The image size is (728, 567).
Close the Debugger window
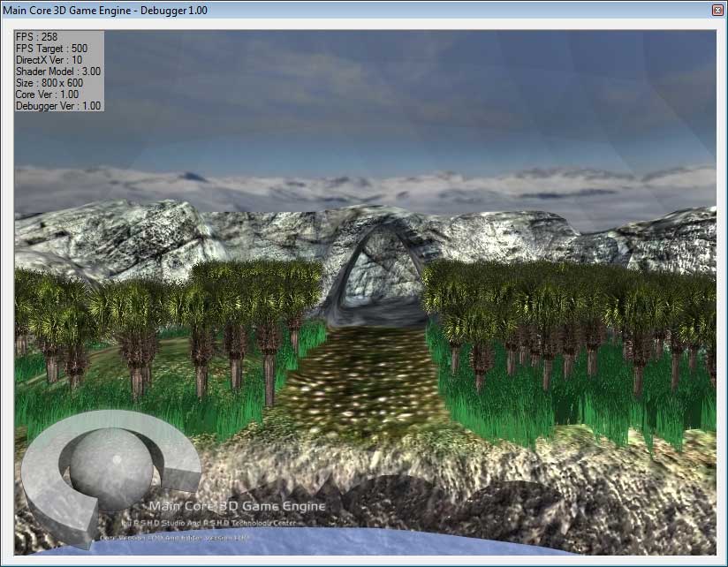coord(717,9)
